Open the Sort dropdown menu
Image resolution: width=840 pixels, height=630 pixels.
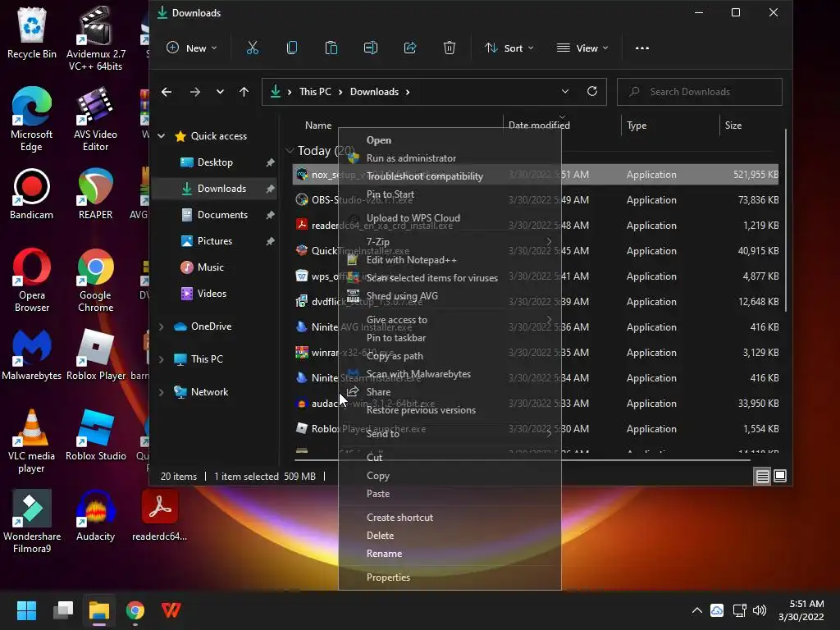point(509,48)
